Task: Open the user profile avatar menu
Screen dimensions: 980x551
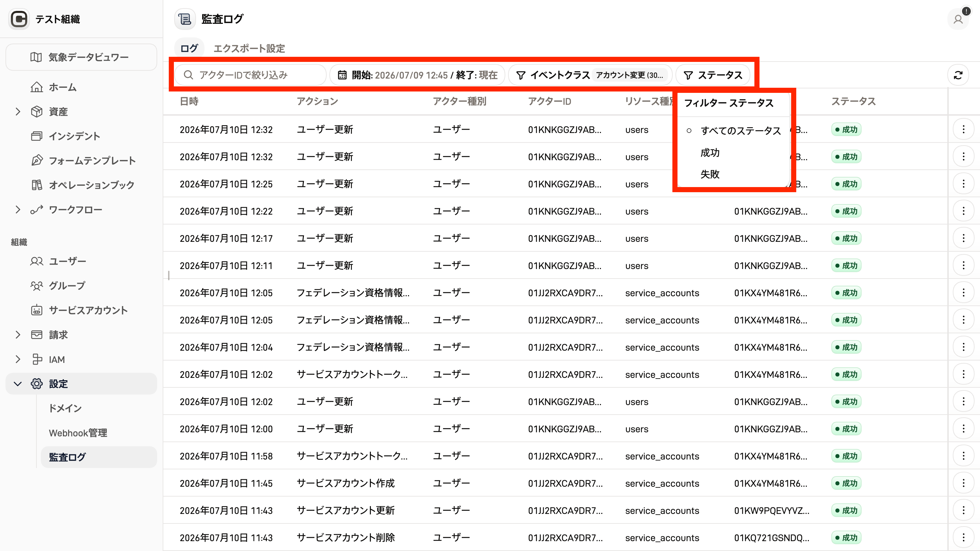Action: tap(958, 19)
